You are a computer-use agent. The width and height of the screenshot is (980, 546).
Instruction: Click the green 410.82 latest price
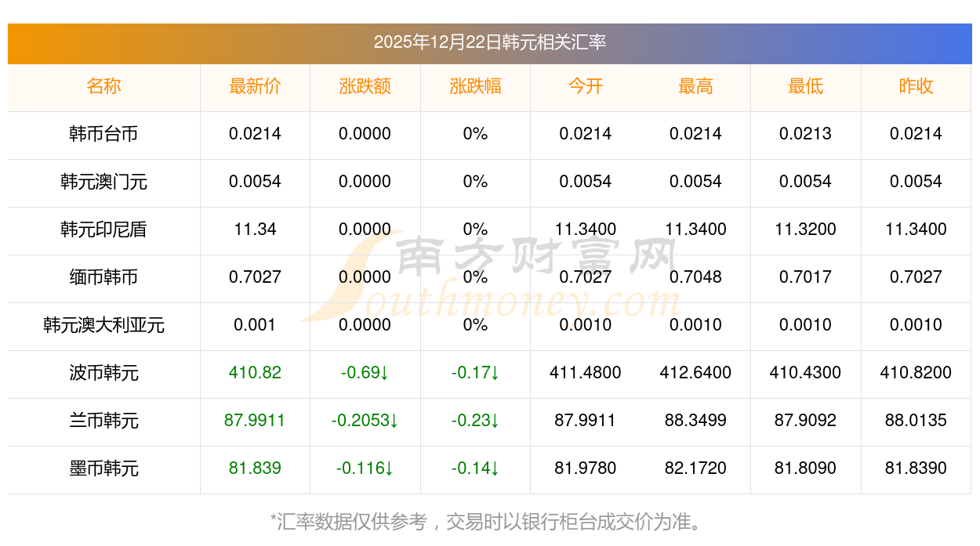click(x=255, y=373)
